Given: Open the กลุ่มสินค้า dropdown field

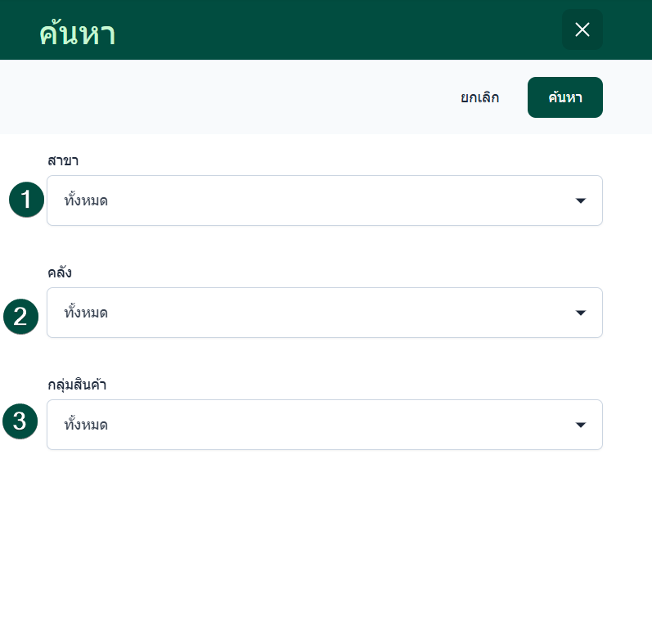Looking at the screenshot, I should click(x=324, y=425).
